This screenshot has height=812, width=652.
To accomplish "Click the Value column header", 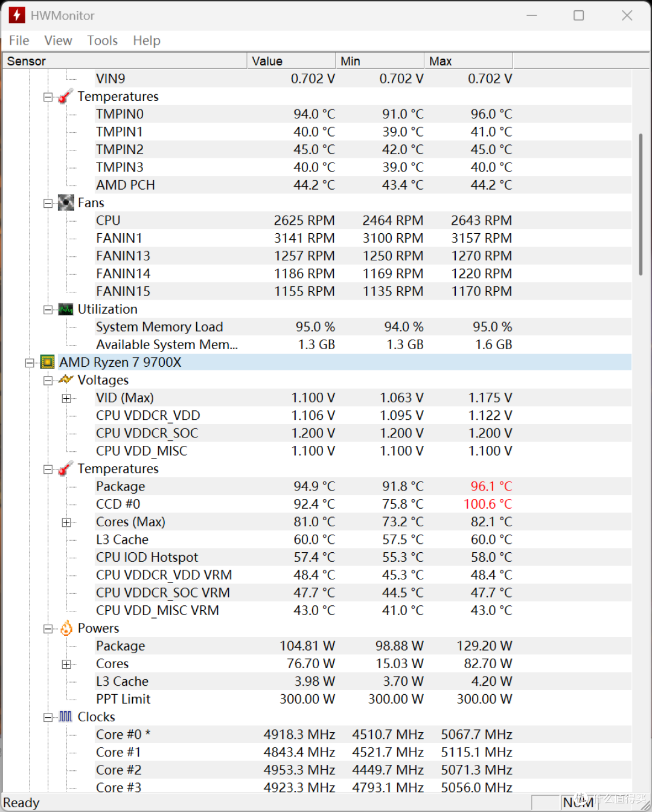I will point(291,61).
